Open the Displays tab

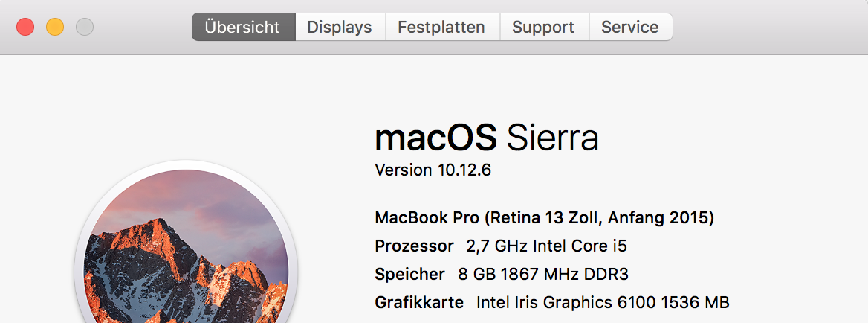tap(339, 27)
